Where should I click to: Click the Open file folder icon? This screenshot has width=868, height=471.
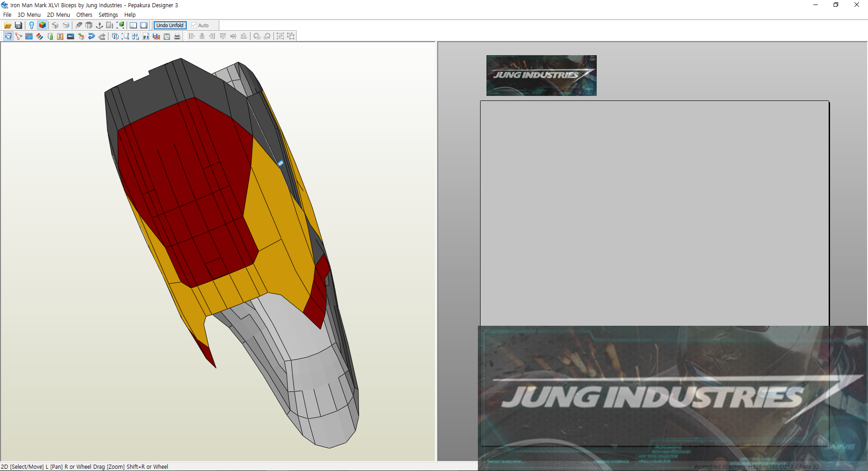click(x=8, y=25)
